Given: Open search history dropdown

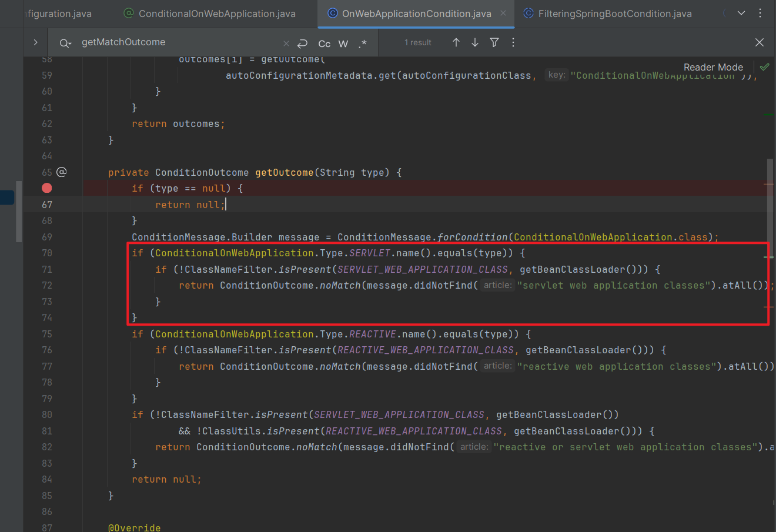Looking at the screenshot, I should click(x=65, y=43).
